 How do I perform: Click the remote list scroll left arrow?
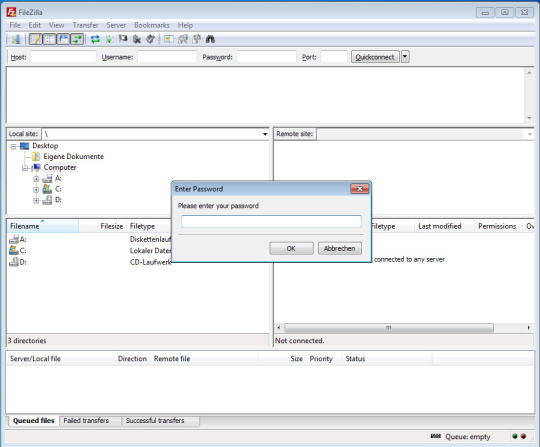click(279, 328)
